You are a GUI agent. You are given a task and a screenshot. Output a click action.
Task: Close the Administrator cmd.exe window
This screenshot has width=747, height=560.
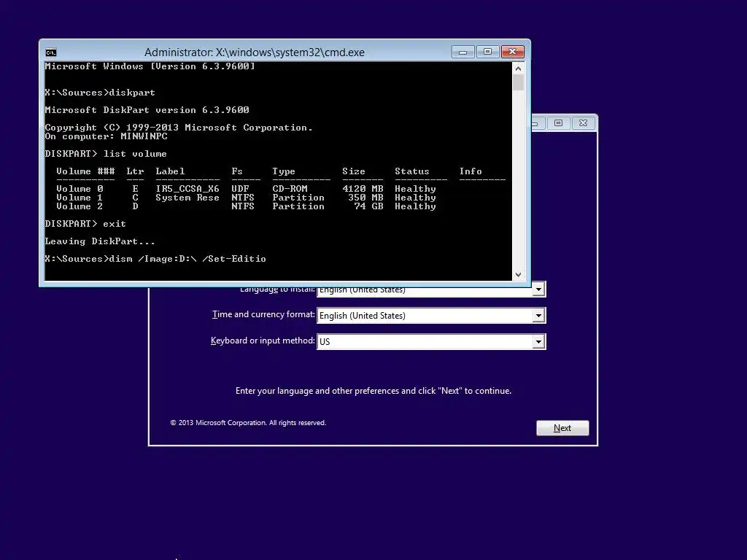(513, 52)
